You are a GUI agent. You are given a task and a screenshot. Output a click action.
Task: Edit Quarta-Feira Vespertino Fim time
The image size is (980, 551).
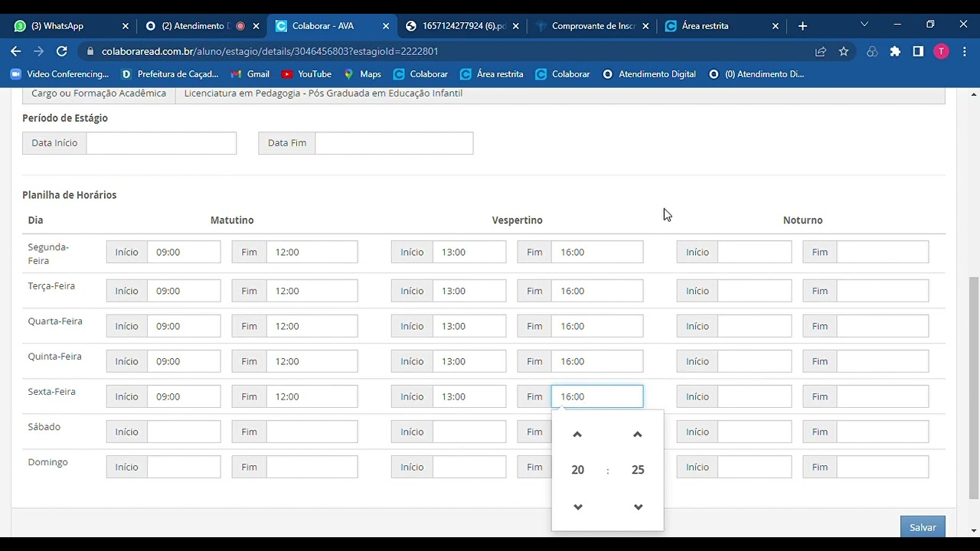[x=597, y=326]
